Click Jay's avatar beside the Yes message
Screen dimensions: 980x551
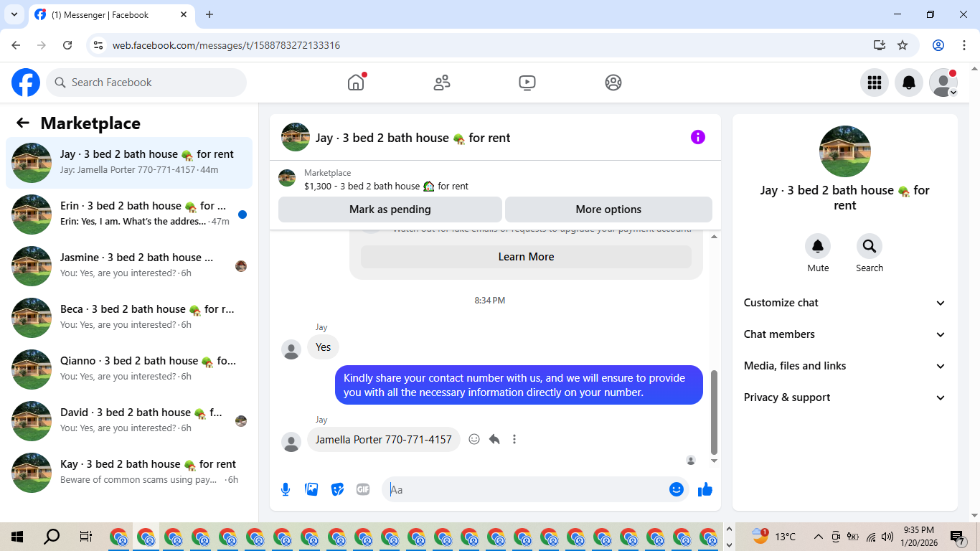click(x=291, y=349)
